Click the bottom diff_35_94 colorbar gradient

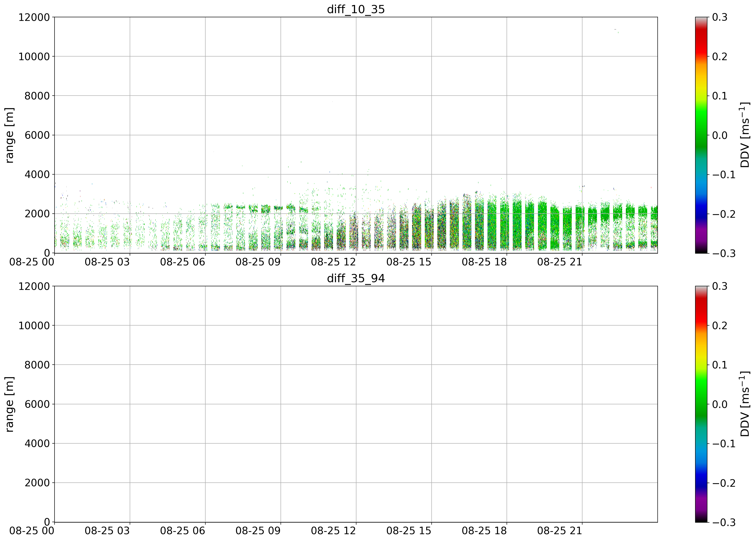coord(701,404)
